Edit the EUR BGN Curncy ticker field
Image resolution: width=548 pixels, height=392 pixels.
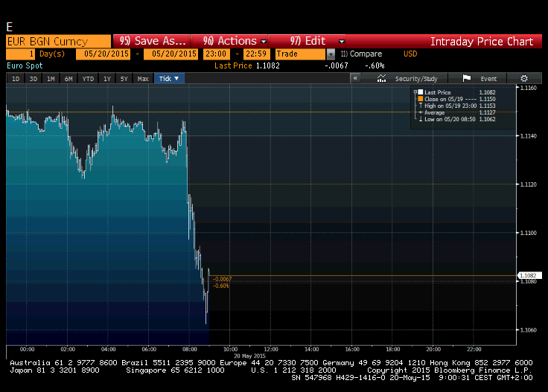tap(58, 42)
